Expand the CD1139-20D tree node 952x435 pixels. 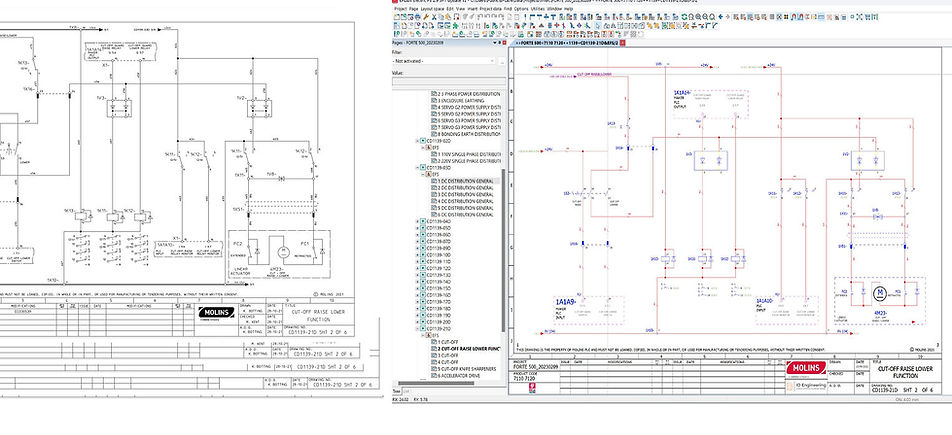point(418,321)
